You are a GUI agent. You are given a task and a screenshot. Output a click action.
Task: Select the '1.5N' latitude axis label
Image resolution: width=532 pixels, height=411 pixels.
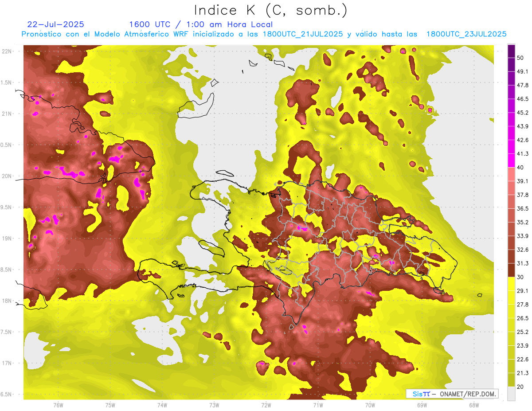coord(6,82)
